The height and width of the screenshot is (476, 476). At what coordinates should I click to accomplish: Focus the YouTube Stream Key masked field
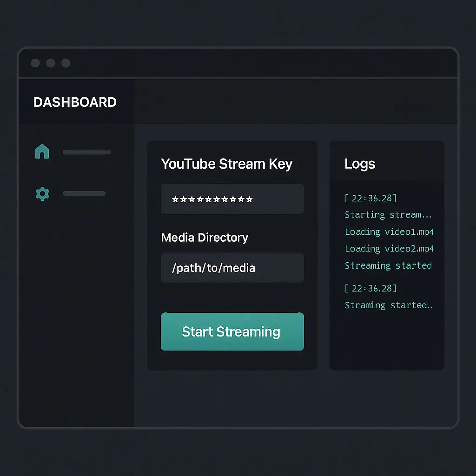coord(232,199)
